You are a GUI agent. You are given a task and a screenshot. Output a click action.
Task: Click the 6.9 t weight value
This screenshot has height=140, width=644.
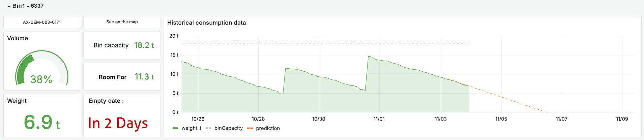pos(41,122)
